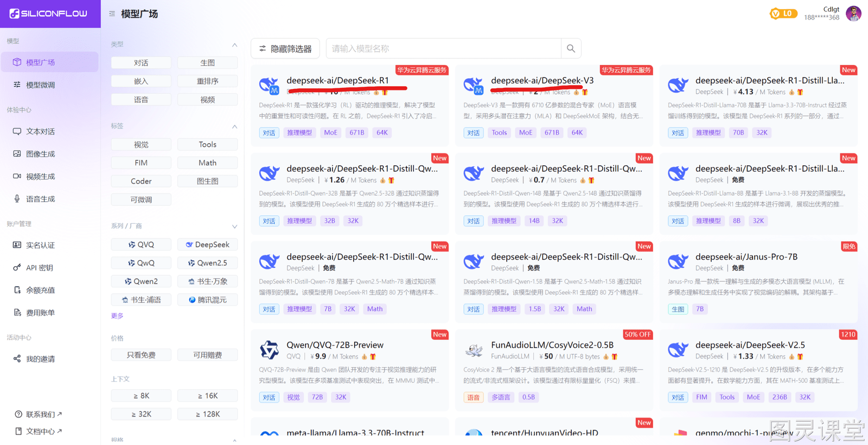Enable the Tools tag filter

[207, 145]
